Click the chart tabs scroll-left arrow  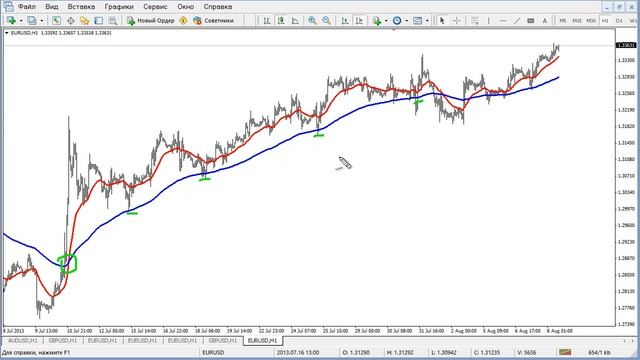point(624,340)
